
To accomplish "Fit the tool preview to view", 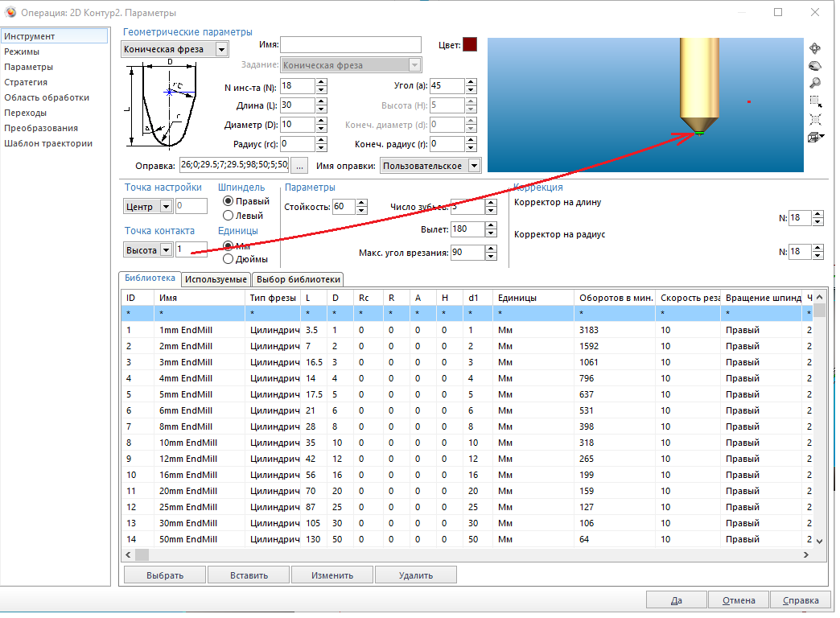I will click(815, 119).
